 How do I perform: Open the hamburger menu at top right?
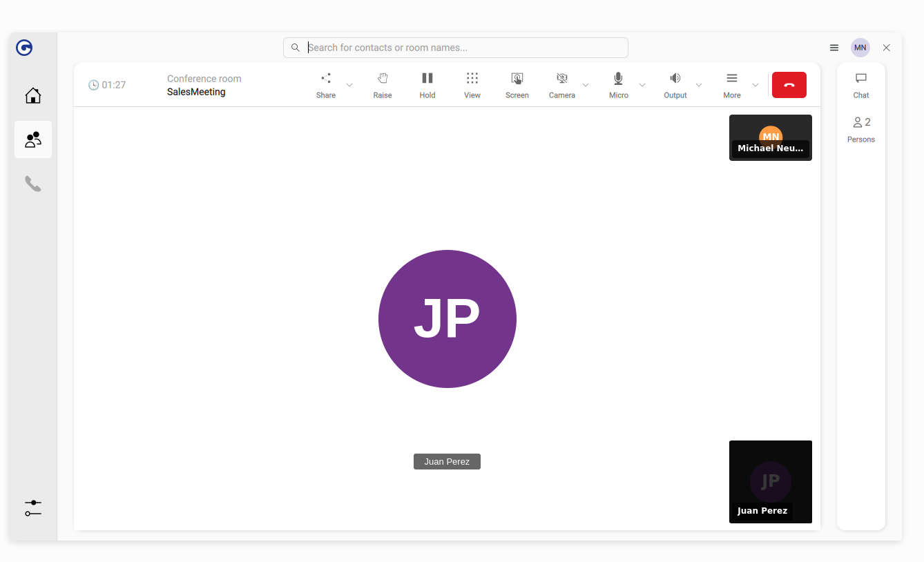[834, 48]
